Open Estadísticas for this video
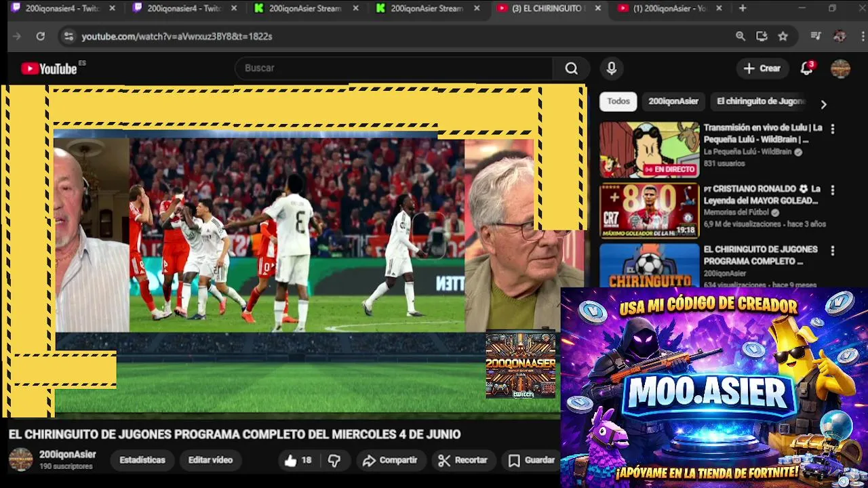868x488 pixels. [x=142, y=460]
